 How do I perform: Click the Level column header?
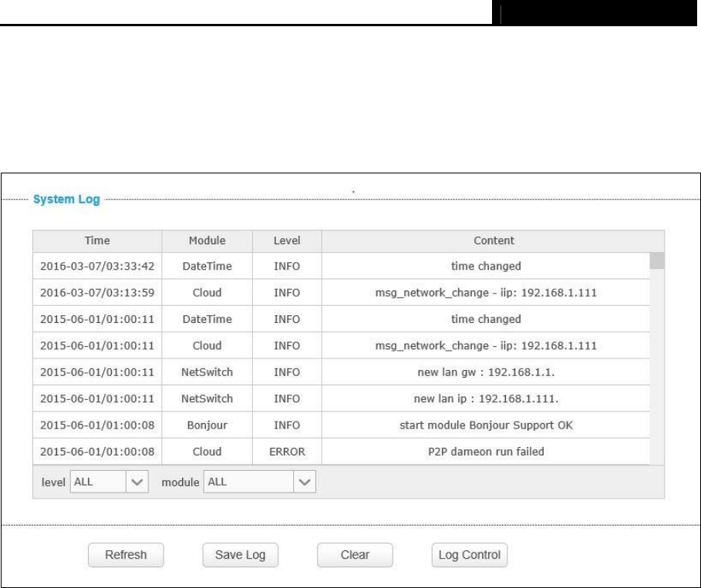(x=287, y=241)
